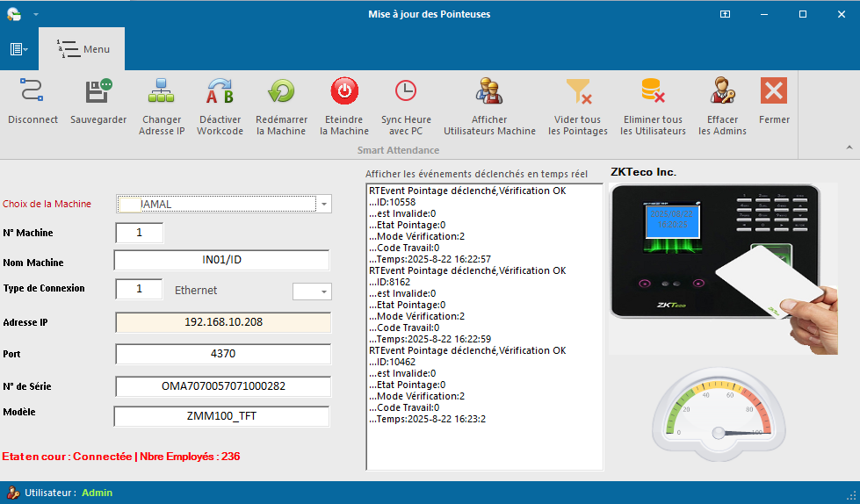Open the application menu dropdown button
Screen dimensions: 860x504
pyautogui.click(x=19, y=49)
